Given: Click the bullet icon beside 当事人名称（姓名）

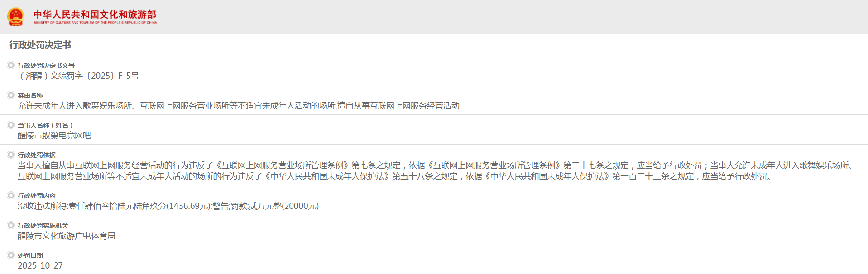Looking at the screenshot, I should click(11, 125).
